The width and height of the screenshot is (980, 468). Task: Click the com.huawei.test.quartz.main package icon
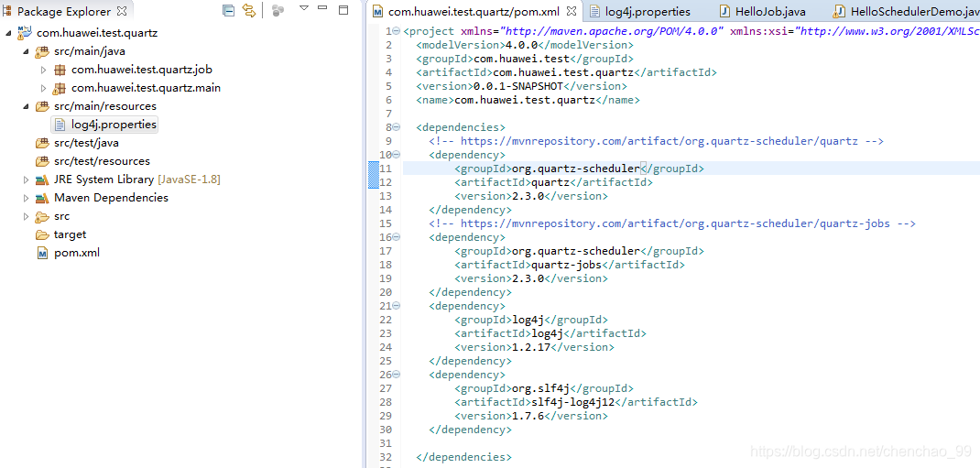60,88
